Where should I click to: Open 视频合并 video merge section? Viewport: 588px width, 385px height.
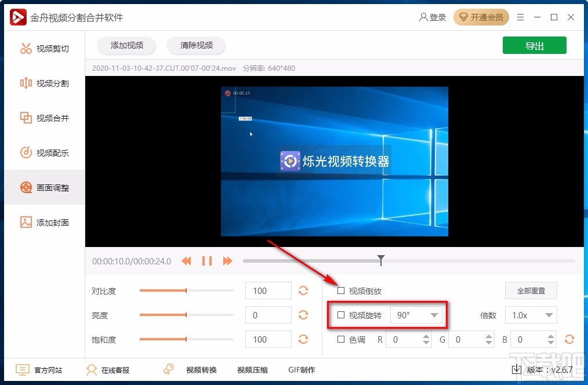pos(44,118)
